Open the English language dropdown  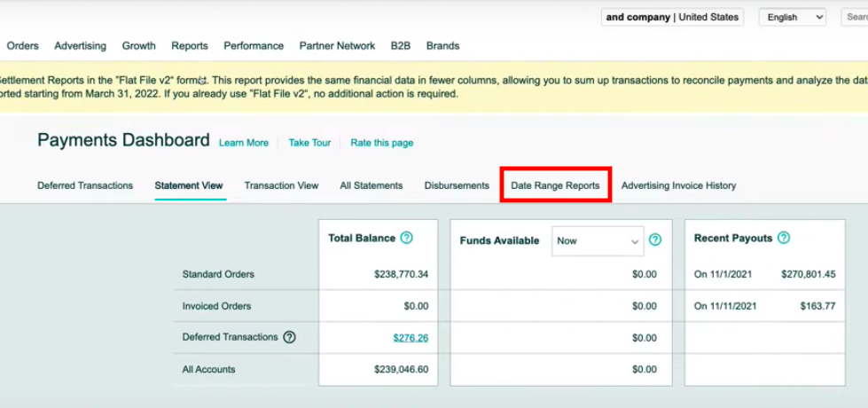click(792, 17)
